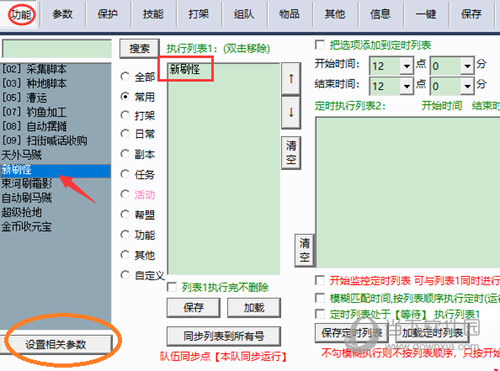500x371 pixels.
Task: Select [05] 漕运 script entry
Action: (55, 98)
